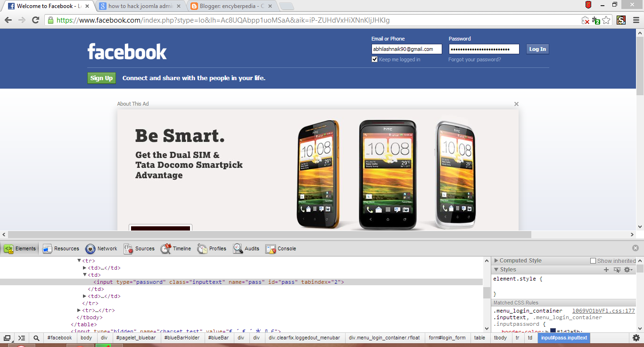Select the input#pass.inputtext breadcrumb
Image resolution: width=644 pixels, height=347 pixels.
coord(564,338)
